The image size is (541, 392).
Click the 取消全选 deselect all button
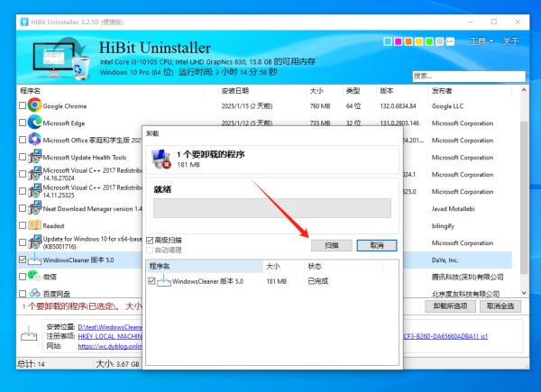click(x=500, y=306)
